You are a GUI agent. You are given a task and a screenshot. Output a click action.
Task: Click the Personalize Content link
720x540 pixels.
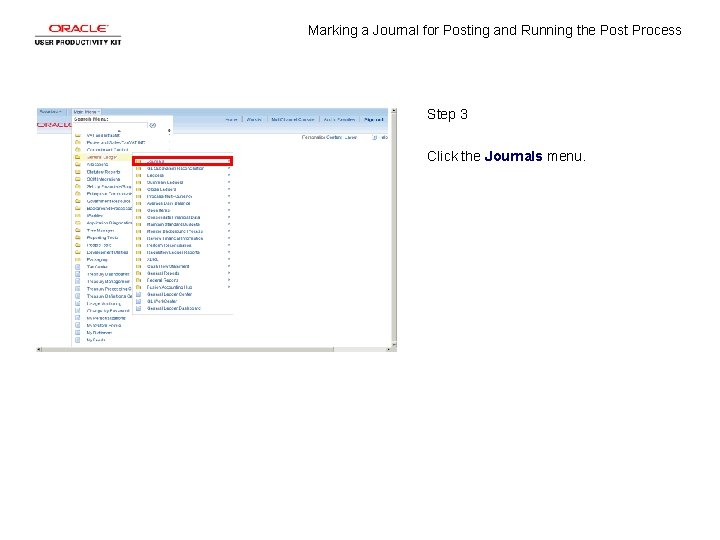(x=323, y=137)
